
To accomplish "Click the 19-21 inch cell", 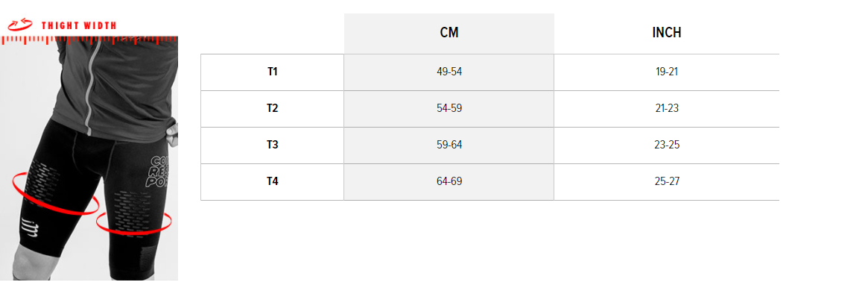I will pos(667,72).
